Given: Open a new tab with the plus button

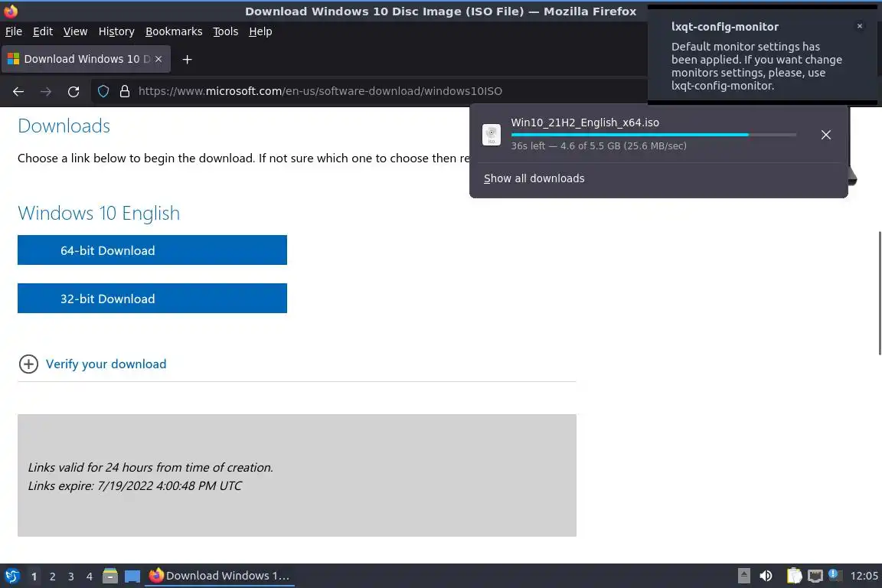Looking at the screenshot, I should [188, 59].
